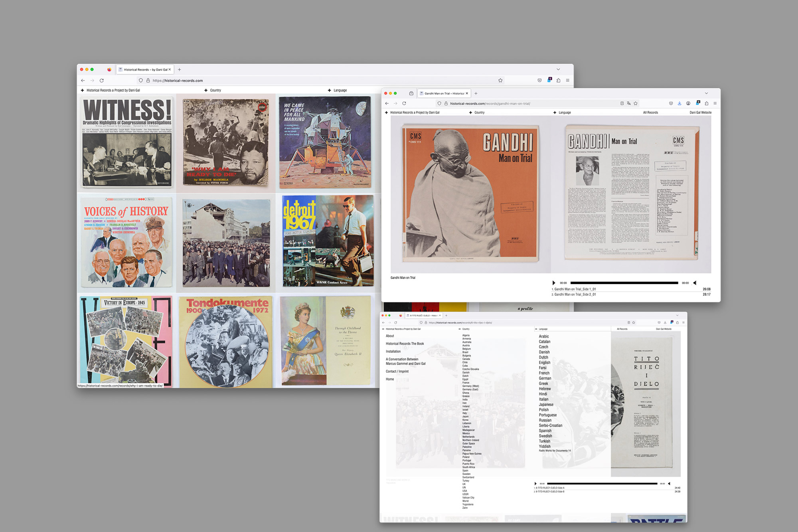Open Contact / Imprint menu item

tap(397, 372)
